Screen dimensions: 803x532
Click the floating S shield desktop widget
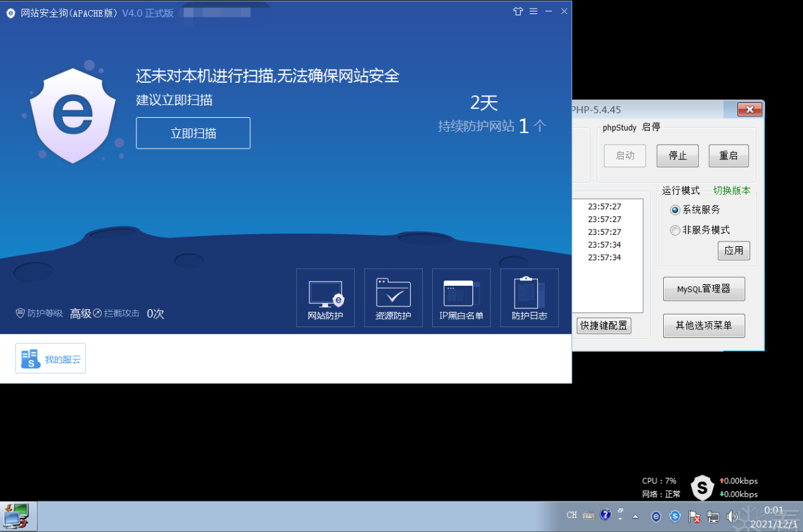tap(702, 488)
